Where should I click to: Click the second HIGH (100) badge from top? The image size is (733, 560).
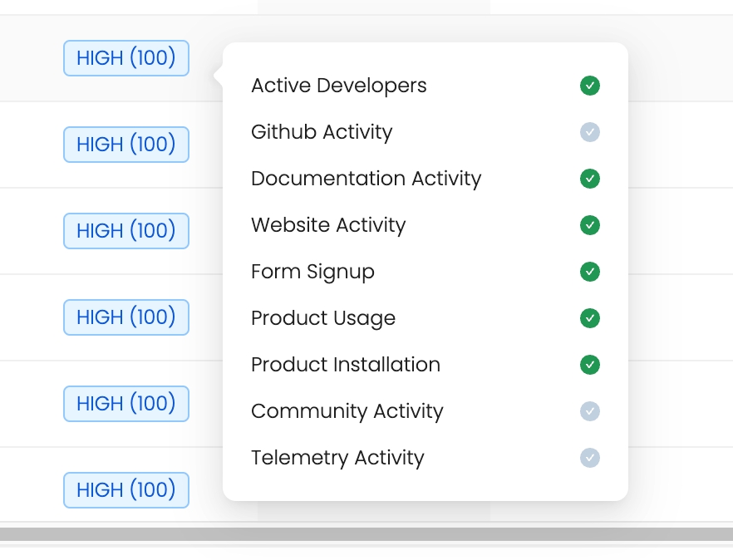tap(126, 145)
